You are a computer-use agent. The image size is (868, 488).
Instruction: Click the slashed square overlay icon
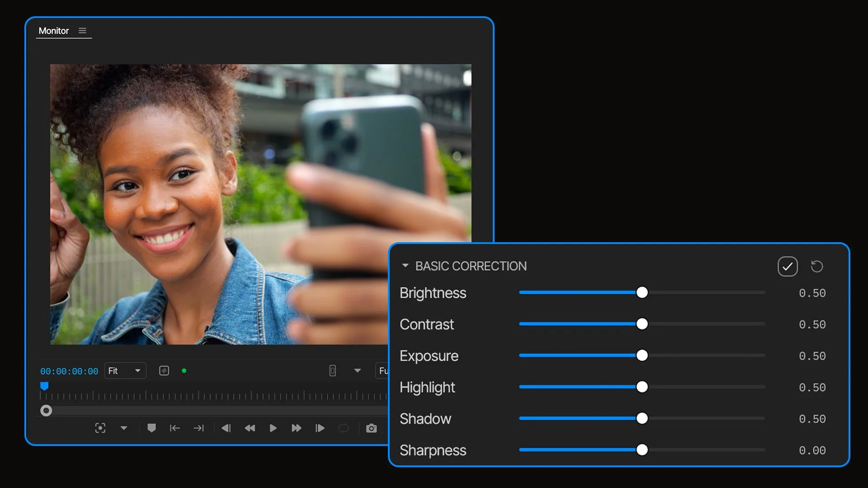point(164,371)
